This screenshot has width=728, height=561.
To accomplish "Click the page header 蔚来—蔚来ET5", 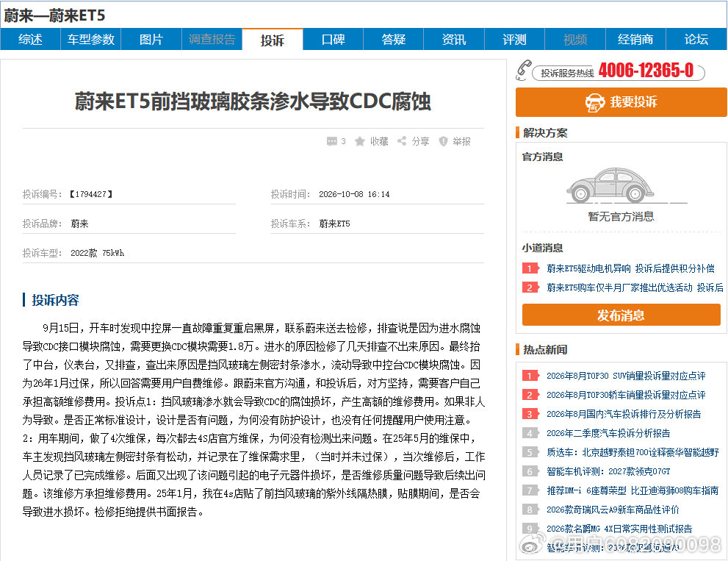I will tap(54, 15).
